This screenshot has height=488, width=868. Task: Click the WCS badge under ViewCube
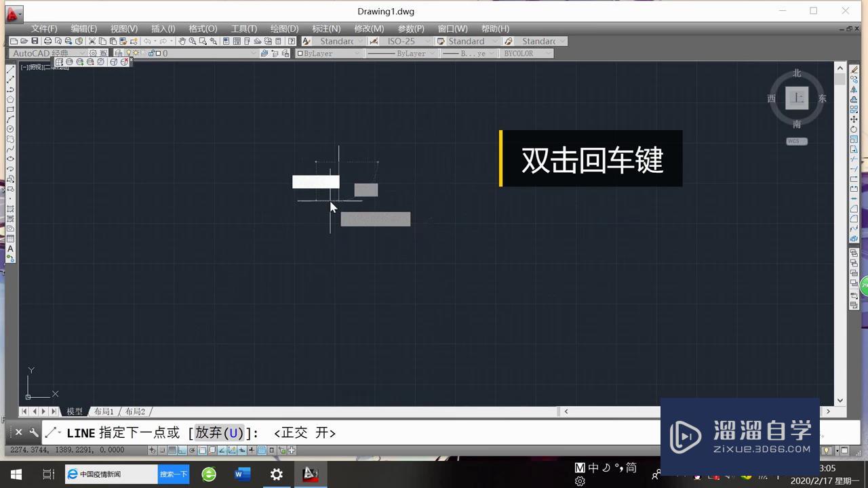click(x=797, y=141)
